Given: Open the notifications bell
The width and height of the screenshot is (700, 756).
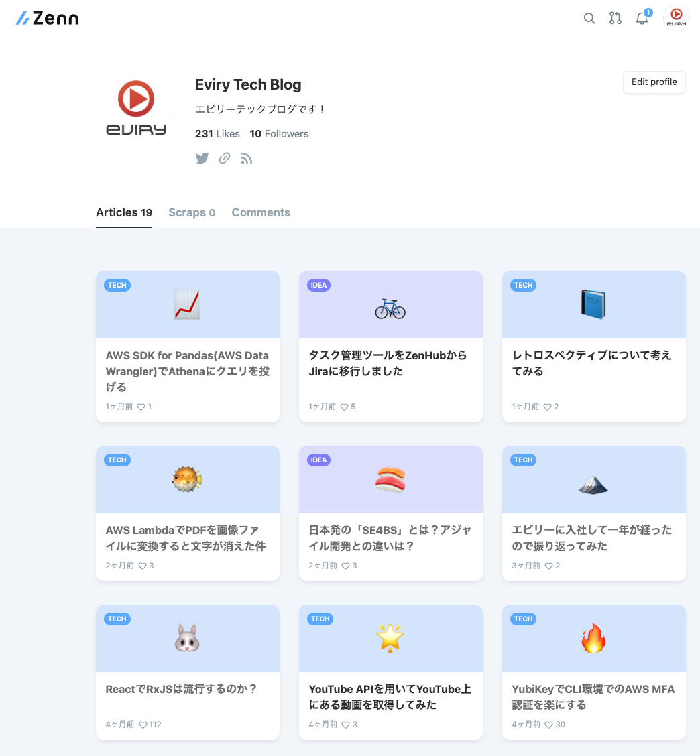Looking at the screenshot, I should click(642, 18).
